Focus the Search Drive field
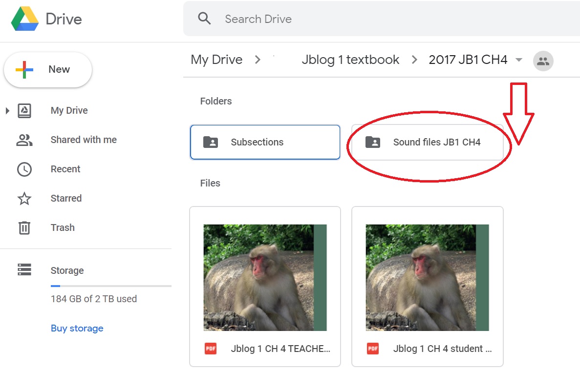This screenshot has height=392, width=580. (381, 19)
